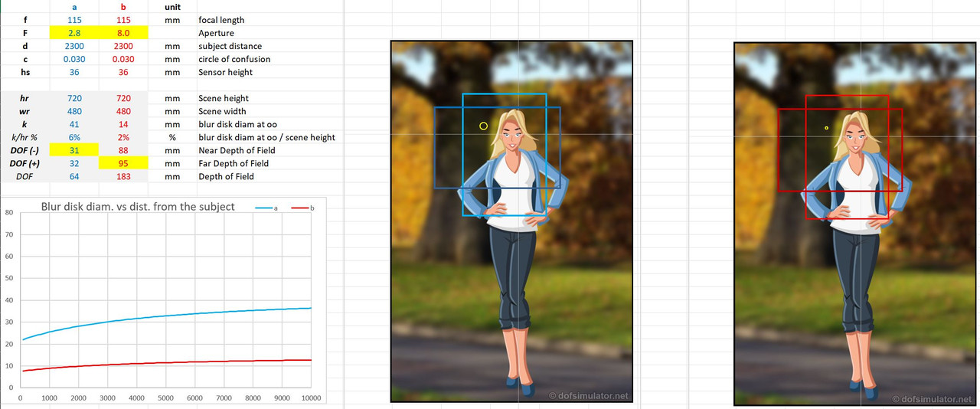Click the 'Aperture' description cell
980x409 pixels.
coord(216,33)
